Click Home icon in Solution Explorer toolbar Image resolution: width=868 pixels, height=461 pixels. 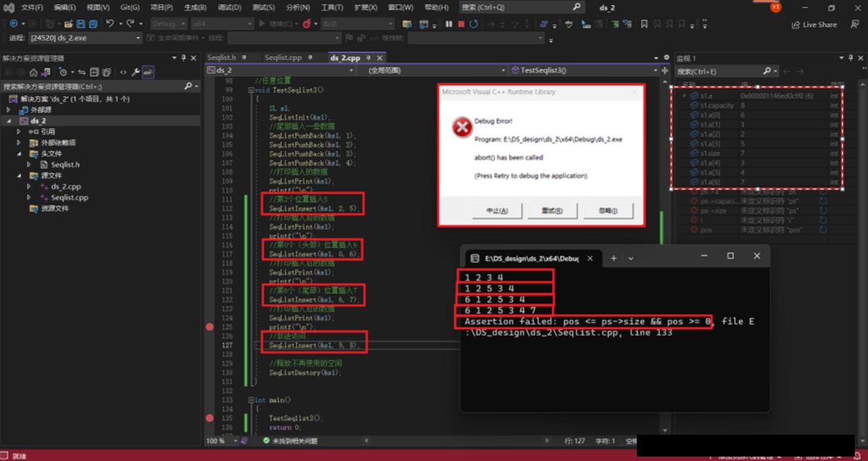[x=34, y=72]
